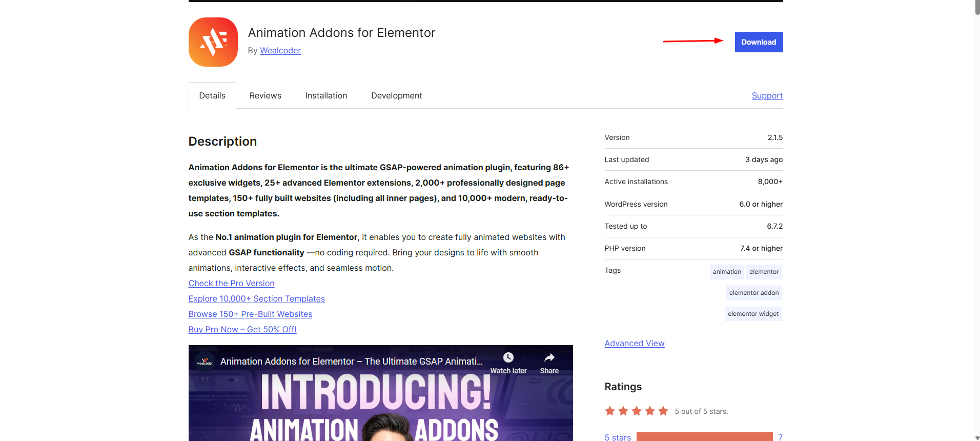The height and width of the screenshot is (441, 980).
Task: Click the 5 out of 5 stars text
Action: pyautogui.click(x=701, y=411)
